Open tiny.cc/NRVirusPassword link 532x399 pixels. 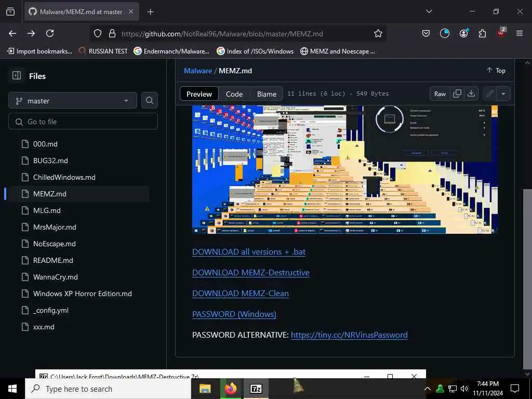click(349, 335)
